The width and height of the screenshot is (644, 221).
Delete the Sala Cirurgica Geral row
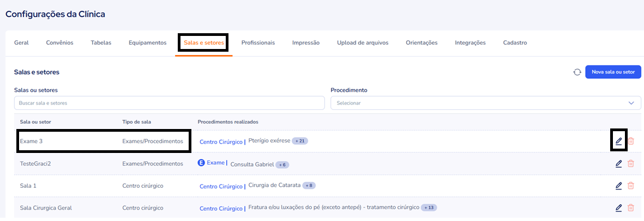tap(631, 207)
